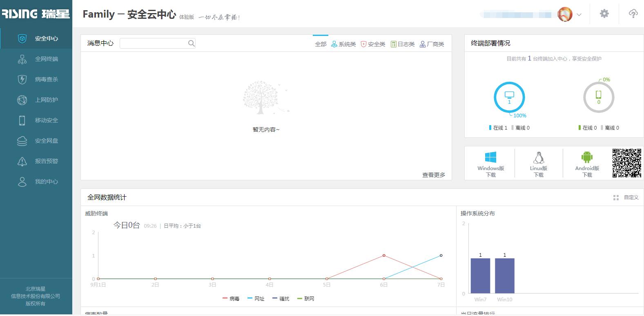Click the 暂无内容~ placeholder text

pos(266,130)
